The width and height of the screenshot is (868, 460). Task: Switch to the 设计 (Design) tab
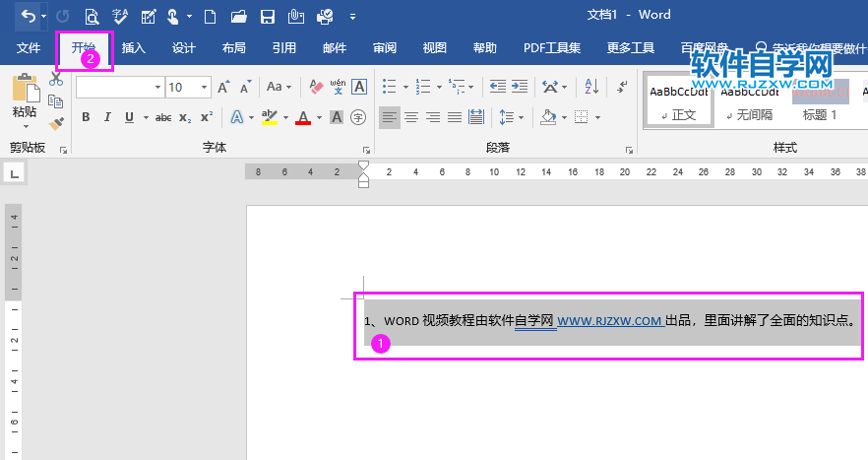tap(184, 47)
